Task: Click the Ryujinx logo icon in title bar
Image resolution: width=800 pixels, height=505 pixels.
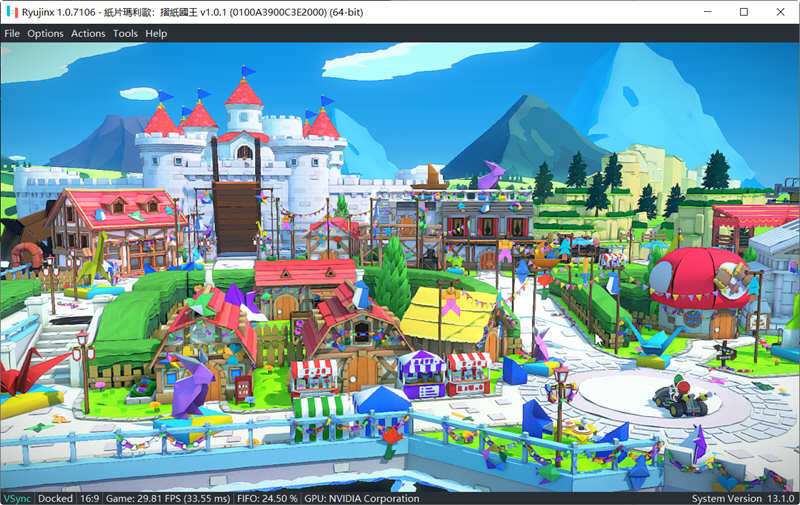Action: coord(12,12)
